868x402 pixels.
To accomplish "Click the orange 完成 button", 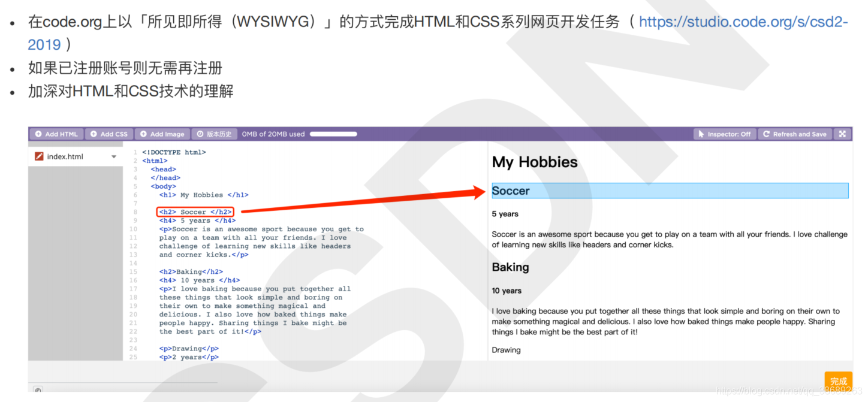I will tap(838, 381).
